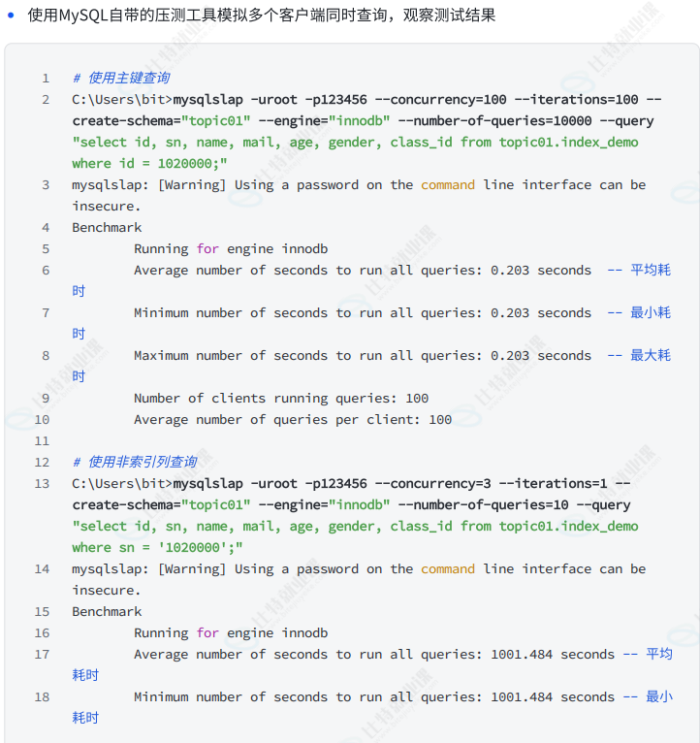This screenshot has height=743, width=700.
Task: Click 'where sn = '1020000';"' query text
Action: tap(157, 547)
